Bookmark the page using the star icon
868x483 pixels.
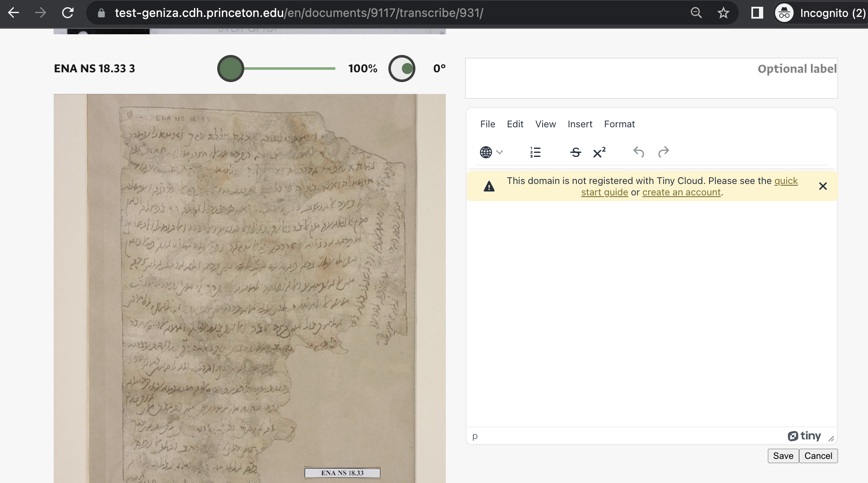coord(723,13)
